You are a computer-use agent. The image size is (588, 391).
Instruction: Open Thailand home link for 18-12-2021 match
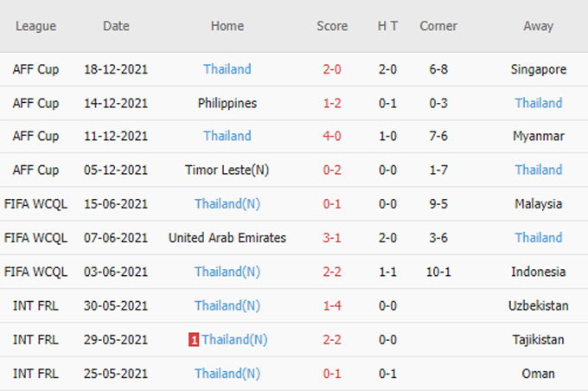[x=227, y=69]
